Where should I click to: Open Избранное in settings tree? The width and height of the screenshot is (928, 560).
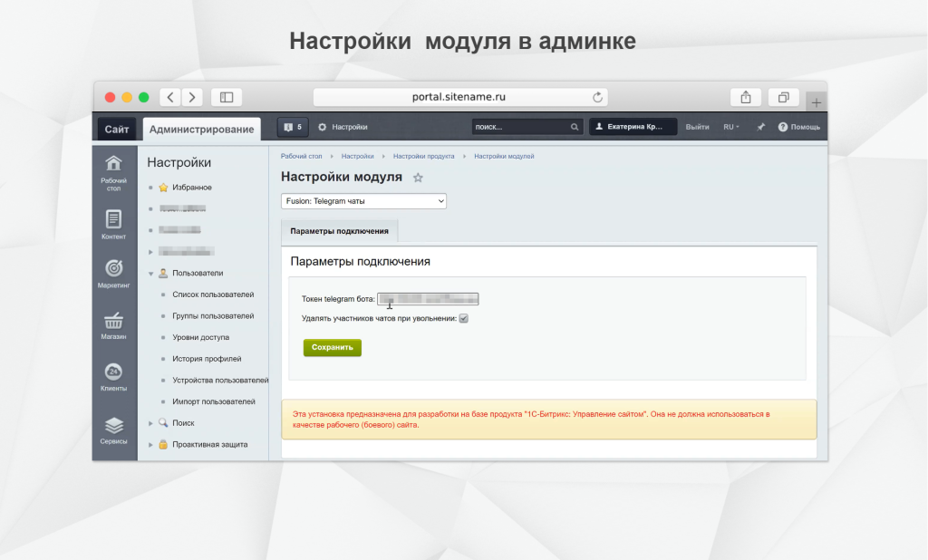coord(192,187)
